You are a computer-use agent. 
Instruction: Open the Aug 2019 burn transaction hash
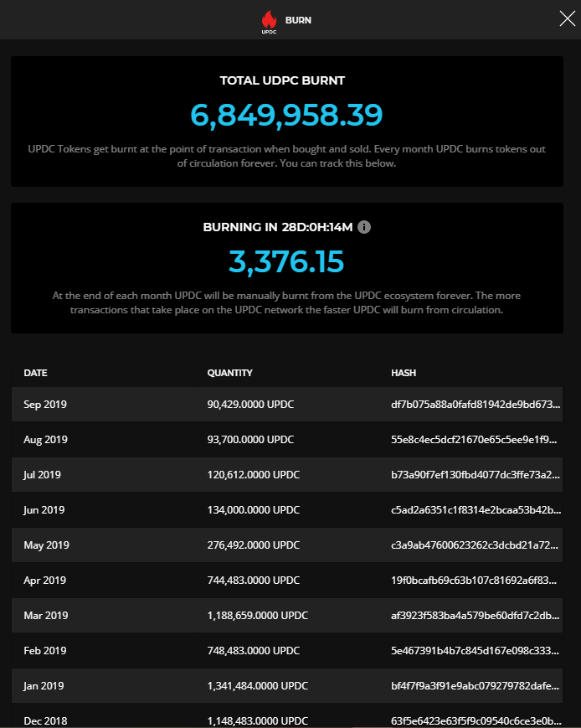474,440
